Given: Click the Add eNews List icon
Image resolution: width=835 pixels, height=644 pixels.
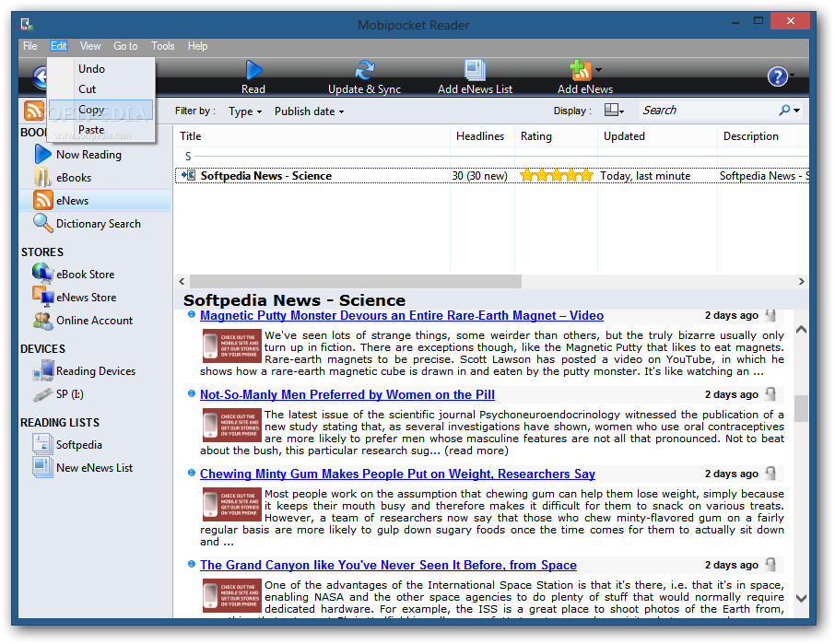Looking at the screenshot, I should coord(475,70).
